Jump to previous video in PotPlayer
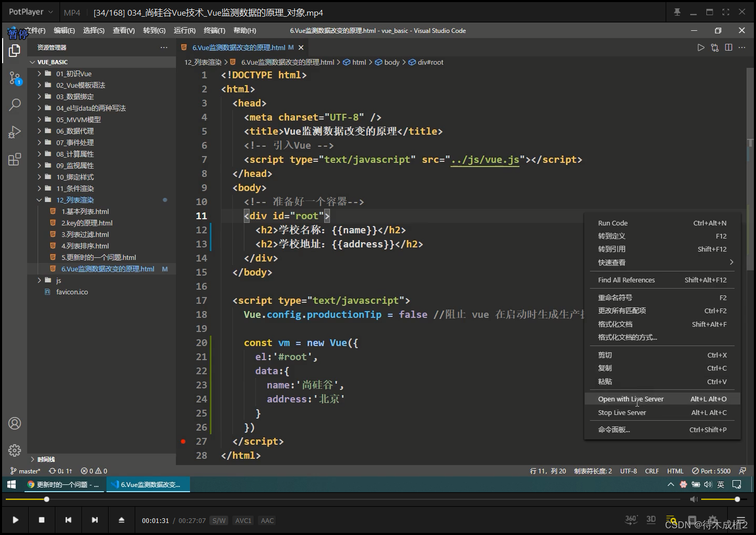 coord(68,520)
